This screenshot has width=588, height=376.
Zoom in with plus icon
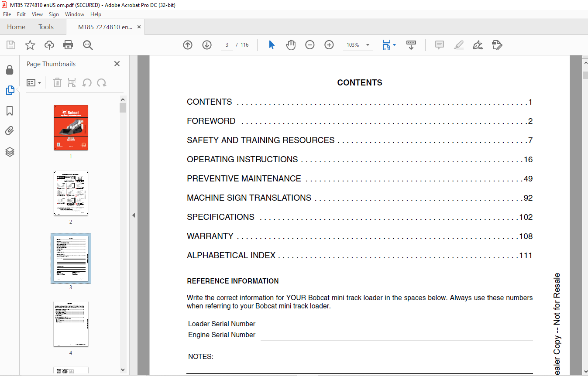[329, 45]
